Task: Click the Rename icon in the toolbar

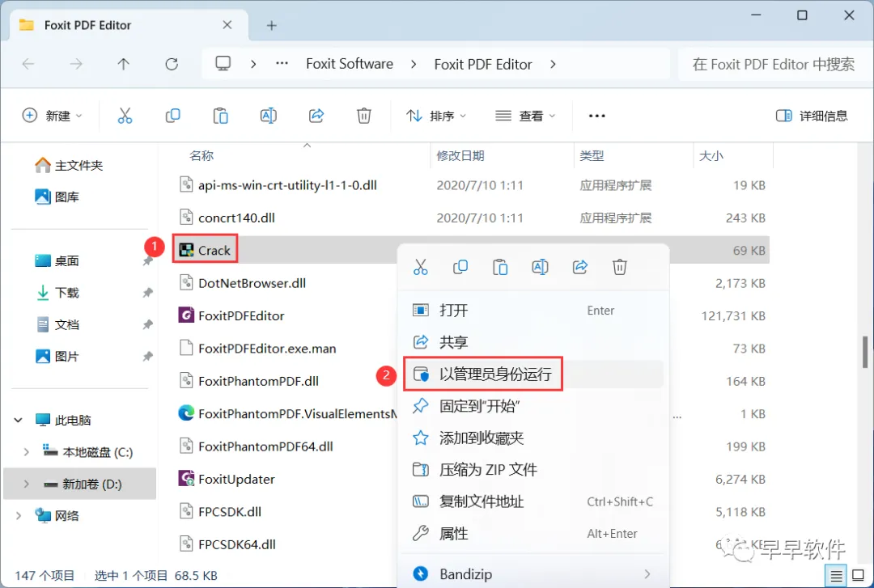Action: [x=268, y=116]
